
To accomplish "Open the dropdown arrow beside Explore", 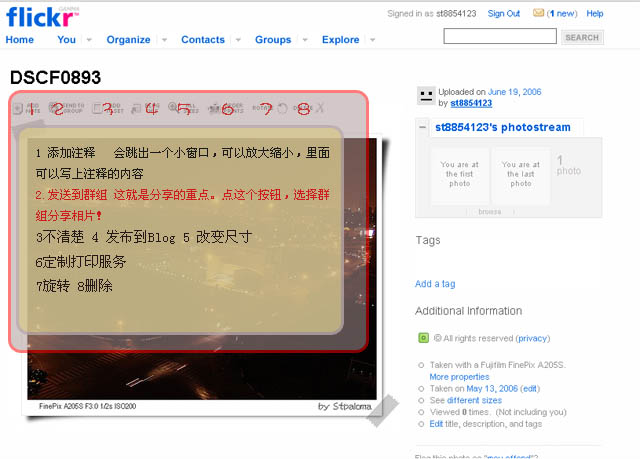I will 373,40.
